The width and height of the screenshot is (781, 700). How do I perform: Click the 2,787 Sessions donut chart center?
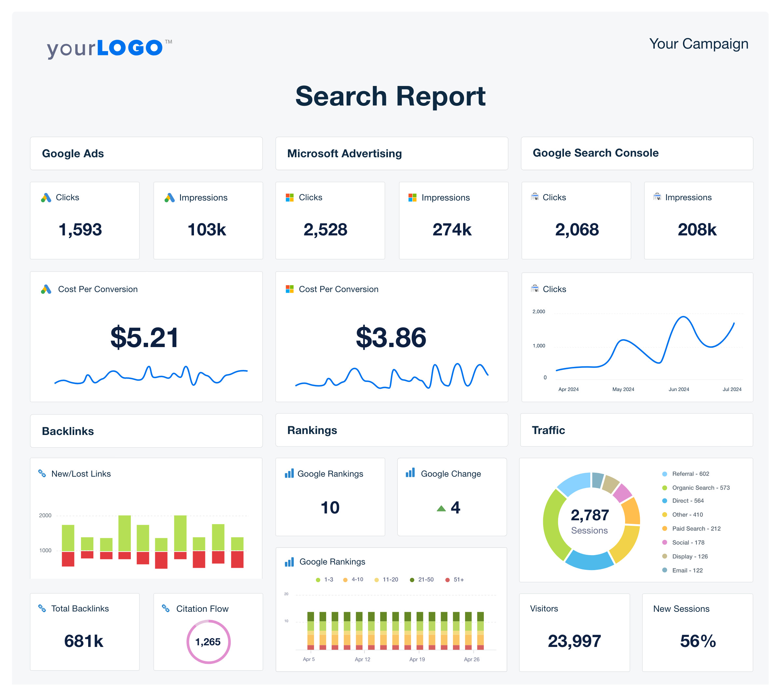tap(590, 522)
